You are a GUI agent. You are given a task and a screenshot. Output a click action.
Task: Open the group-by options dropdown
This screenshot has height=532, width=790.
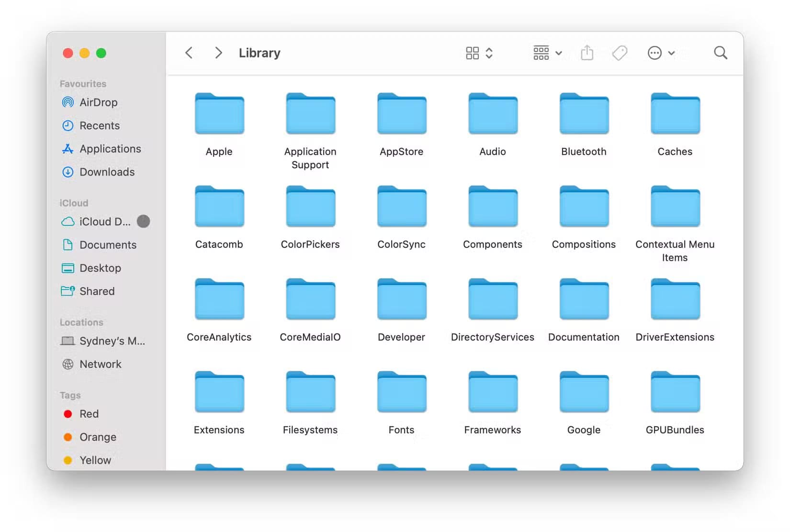pyautogui.click(x=547, y=53)
